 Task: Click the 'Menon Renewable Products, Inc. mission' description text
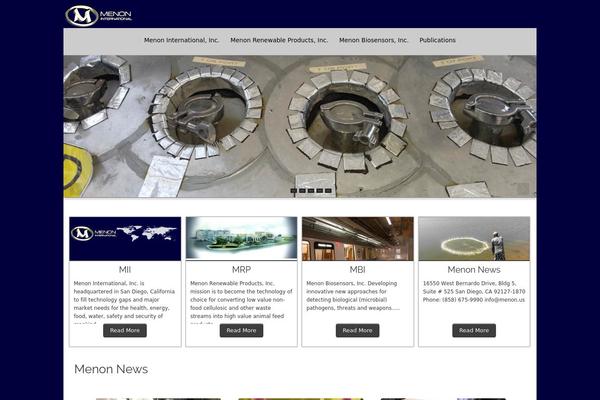pyautogui.click(x=241, y=304)
